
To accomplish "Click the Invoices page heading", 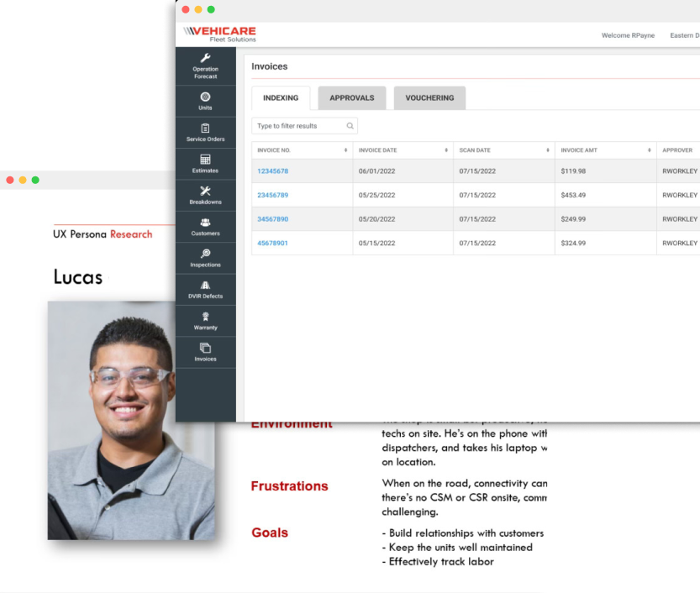I will point(269,66).
